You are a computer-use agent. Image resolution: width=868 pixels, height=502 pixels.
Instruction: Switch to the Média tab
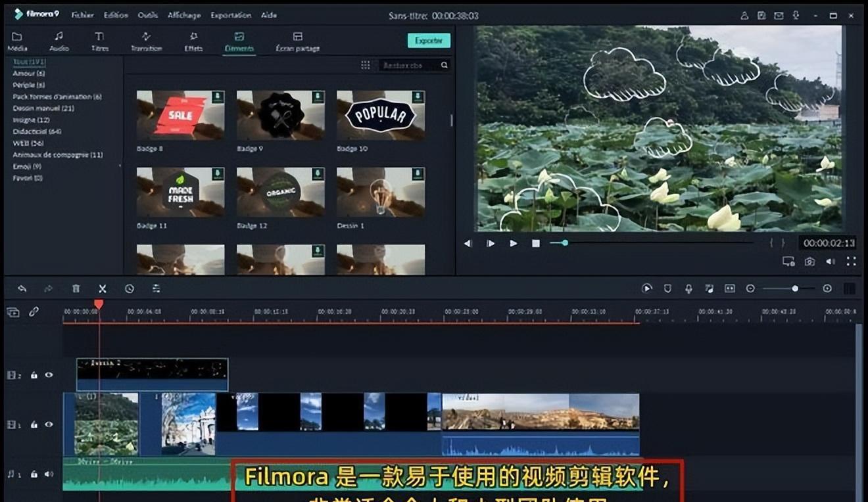17,41
